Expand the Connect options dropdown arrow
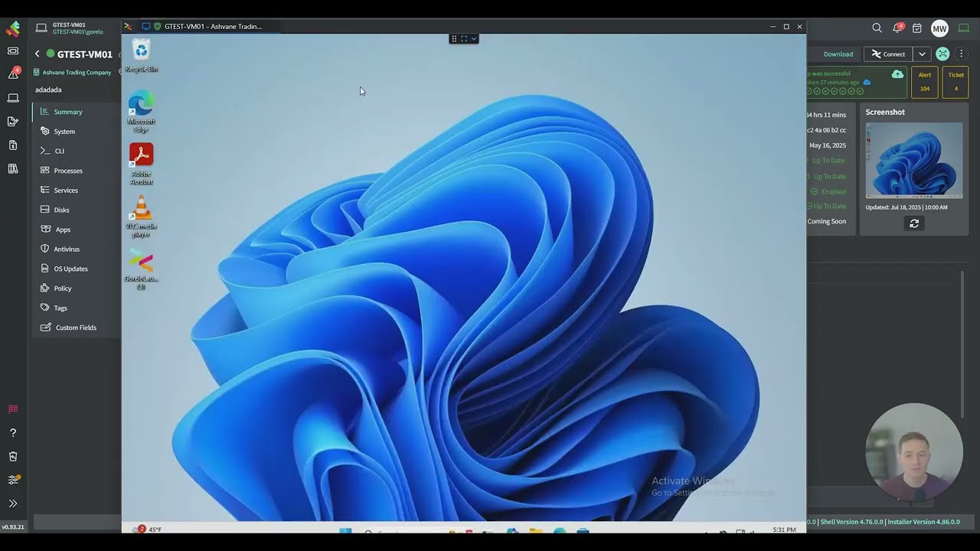Image resolution: width=980 pixels, height=551 pixels. [x=923, y=54]
